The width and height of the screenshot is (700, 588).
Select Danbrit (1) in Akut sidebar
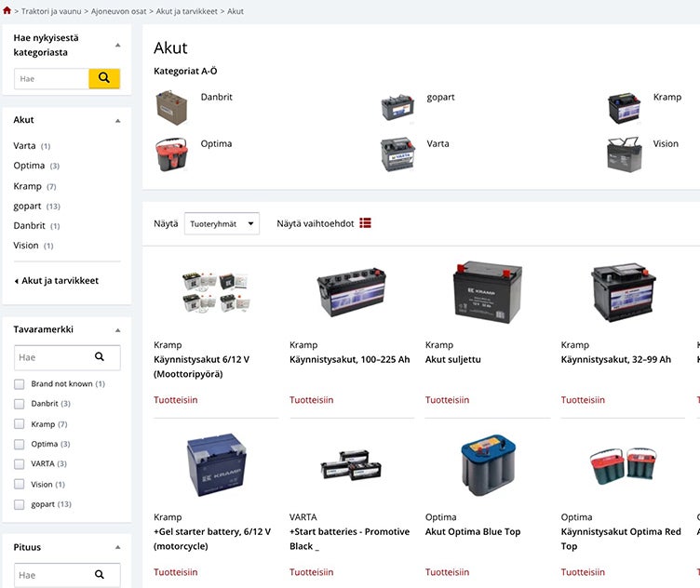pyautogui.click(x=36, y=226)
